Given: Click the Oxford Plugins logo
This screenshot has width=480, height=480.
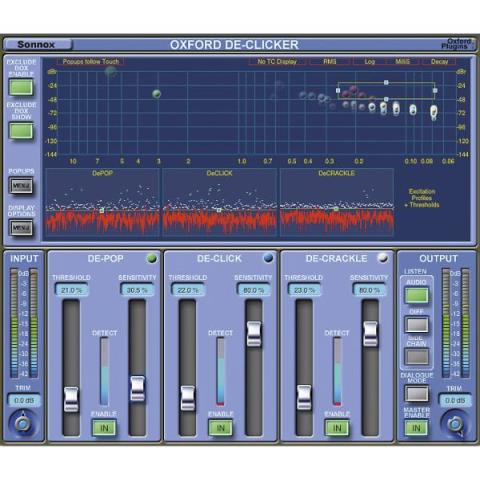Looking at the screenshot, I should 458,44.
